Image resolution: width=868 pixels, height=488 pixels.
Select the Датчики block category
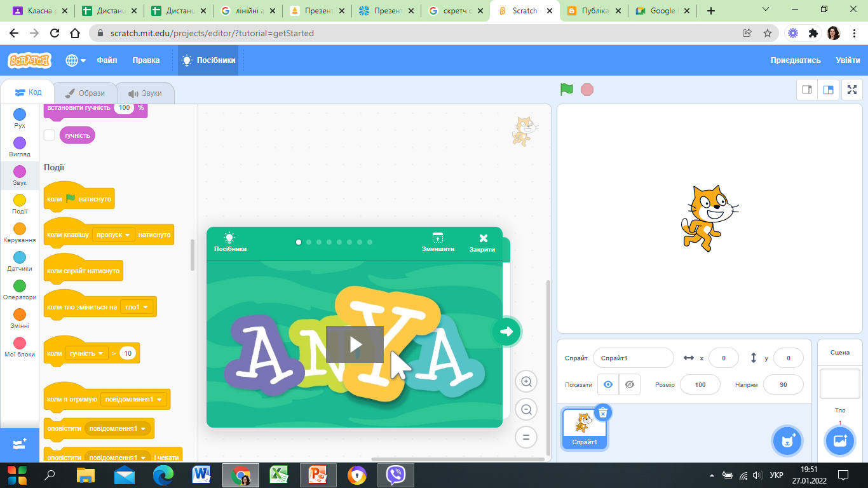20,261
